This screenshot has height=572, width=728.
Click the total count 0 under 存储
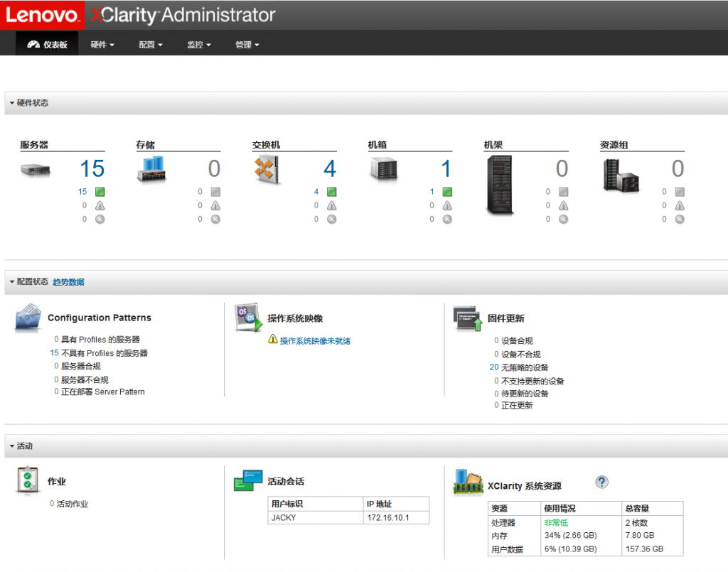[x=214, y=168]
